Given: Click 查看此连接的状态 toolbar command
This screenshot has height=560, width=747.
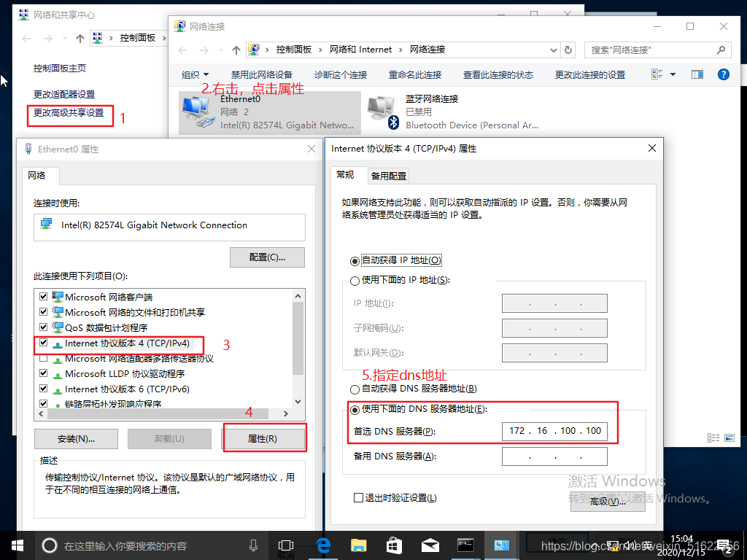Looking at the screenshot, I should click(x=498, y=75).
